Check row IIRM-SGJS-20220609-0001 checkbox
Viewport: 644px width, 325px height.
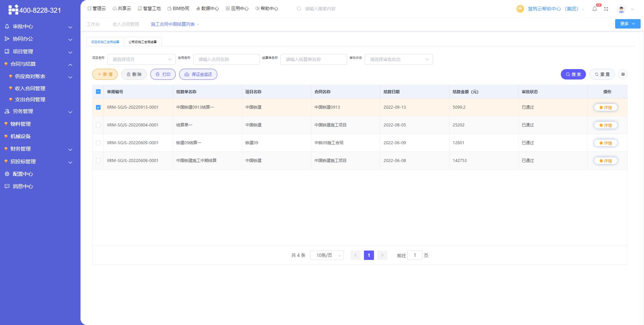[98, 143]
